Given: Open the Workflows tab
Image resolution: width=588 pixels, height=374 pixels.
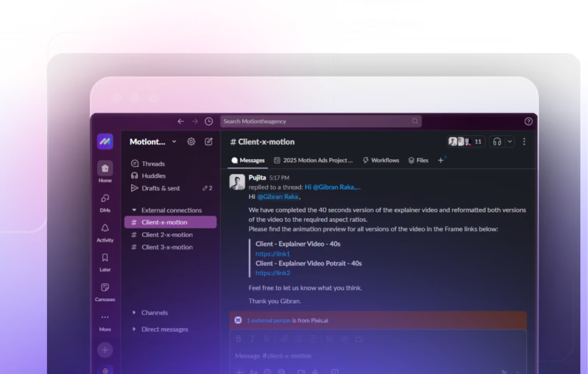Looking at the screenshot, I should click(x=381, y=161).
